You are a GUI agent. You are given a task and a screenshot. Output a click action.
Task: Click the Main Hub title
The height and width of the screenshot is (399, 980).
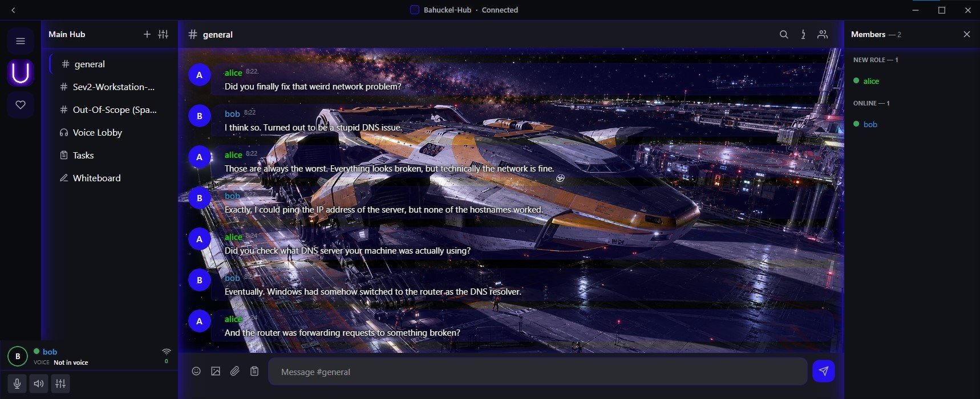coord(67,34)
